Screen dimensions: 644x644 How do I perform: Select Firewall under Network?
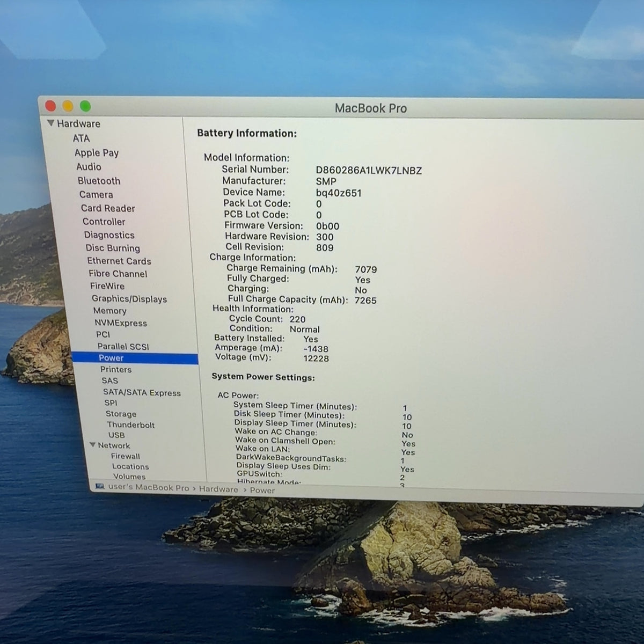[125, 456]
